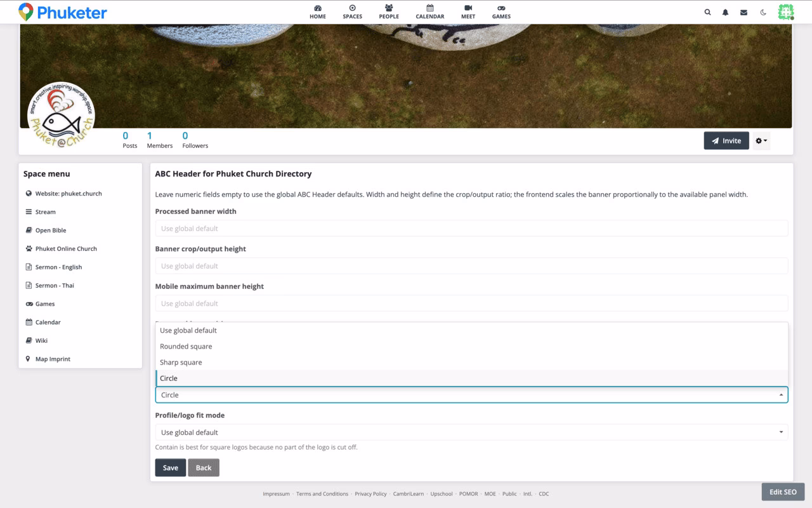Focus the Processed banner width field
The image size is (812, 508).
471,229
